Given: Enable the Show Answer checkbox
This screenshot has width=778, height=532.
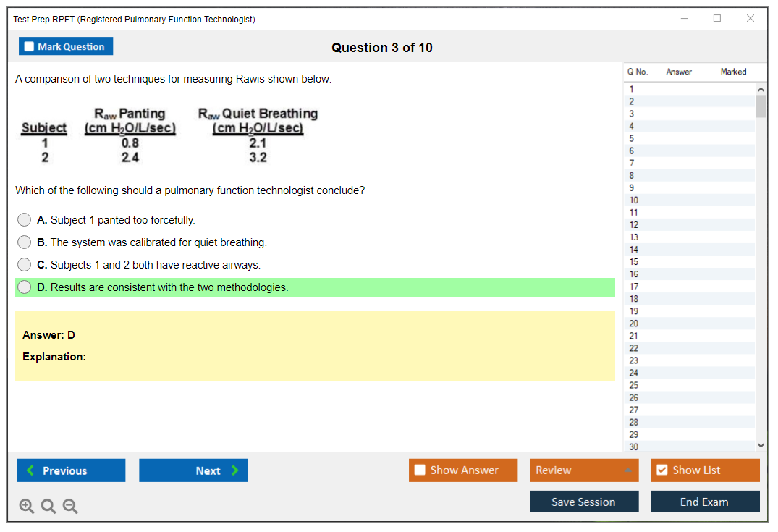Looking at the screenshot, I should tap(420, 470).
